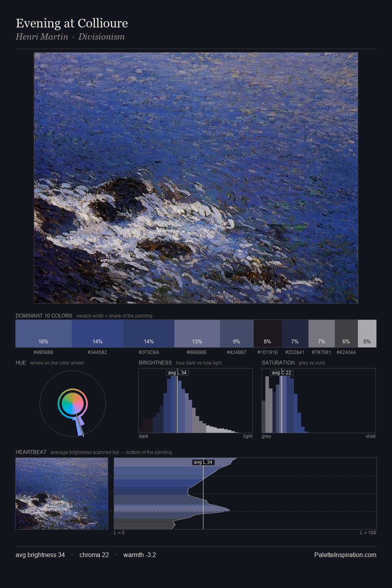Click the saturation histogram chart
The image size is (392, 588).
point(319,401)
